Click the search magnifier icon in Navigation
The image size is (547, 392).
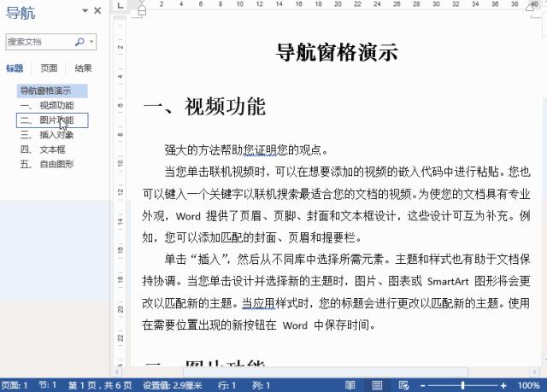(x=79, y=42)
